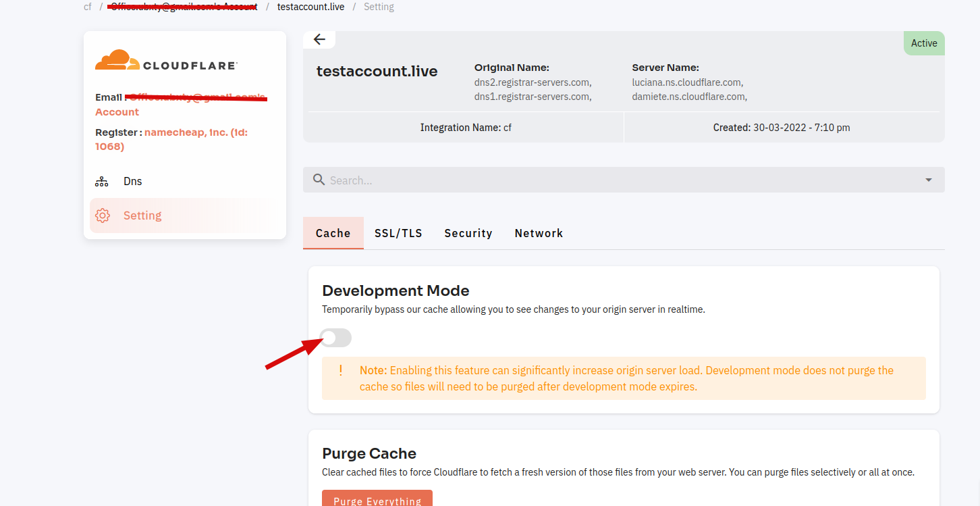Open the Security tab

point(468,233)
